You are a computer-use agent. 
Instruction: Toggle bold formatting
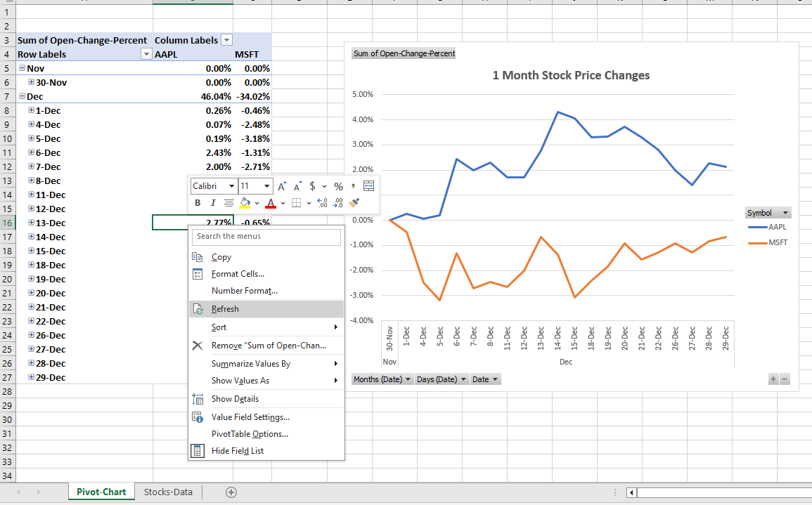coord(198,203)
